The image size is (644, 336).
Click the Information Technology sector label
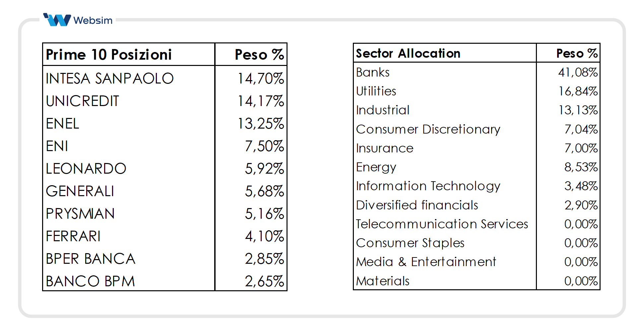[428, 186]
